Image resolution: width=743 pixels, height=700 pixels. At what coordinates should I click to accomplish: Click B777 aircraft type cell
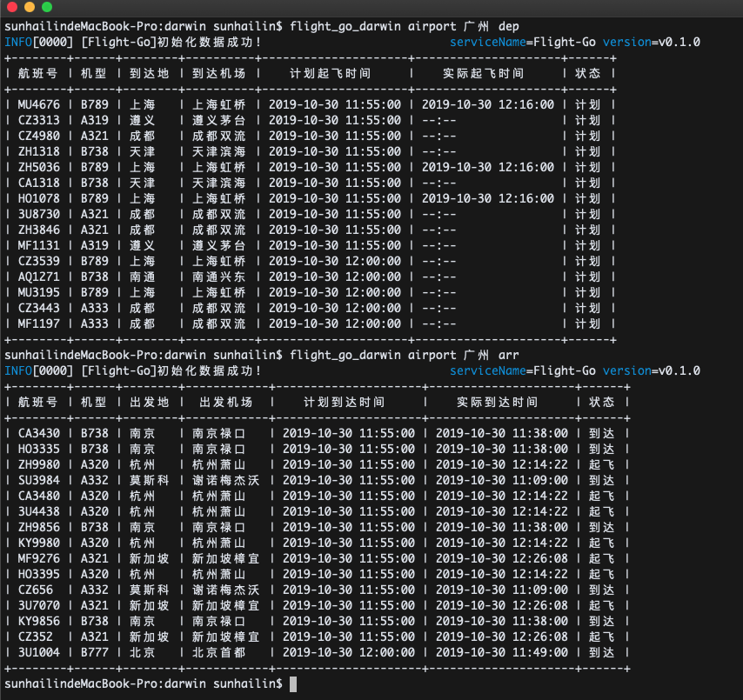tap(94, 652)
